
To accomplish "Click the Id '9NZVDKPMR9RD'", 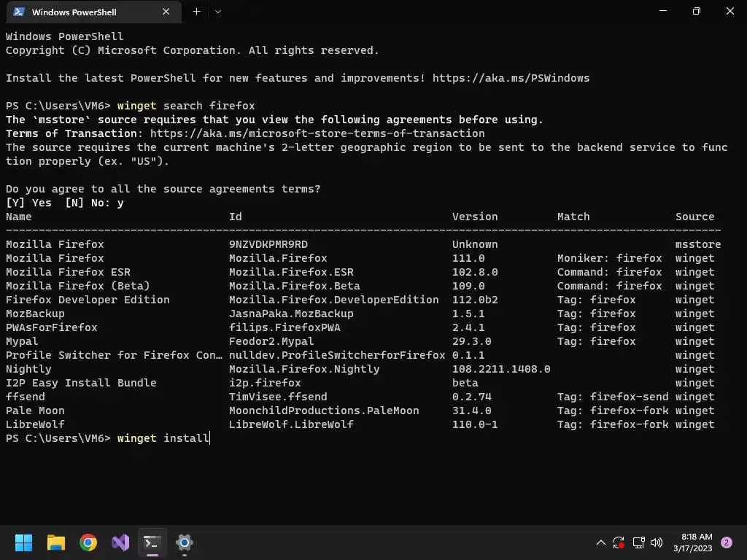I will [x=268, y=244].
